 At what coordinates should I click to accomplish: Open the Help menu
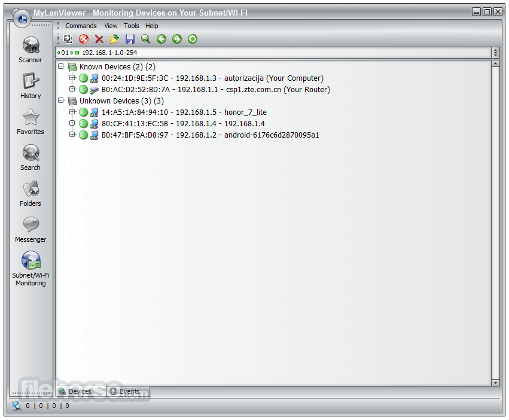151,26
